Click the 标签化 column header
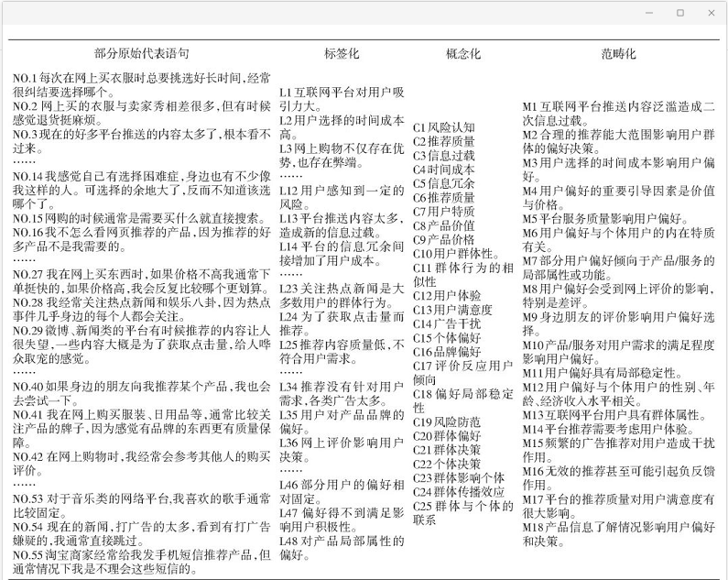Image resolution: width=728 pixels, height=580 pixels. [x=341, y=54]
